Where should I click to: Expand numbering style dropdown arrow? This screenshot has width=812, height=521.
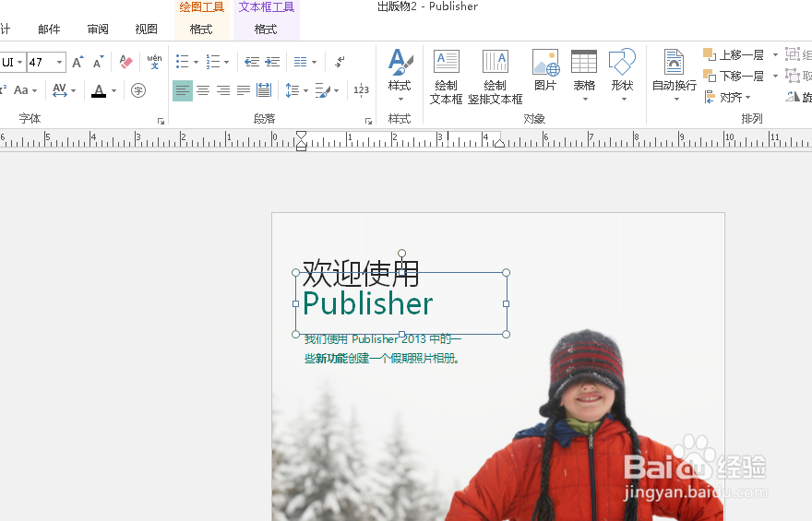(x=226, y=63)
